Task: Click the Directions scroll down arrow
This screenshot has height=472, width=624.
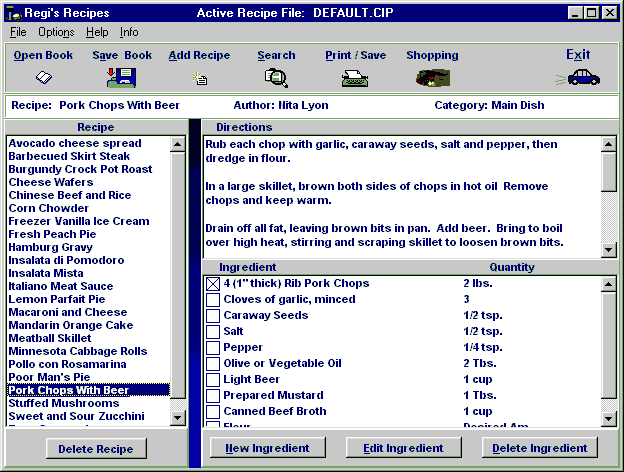Action: pyautogui.click(x=608, y=250)
